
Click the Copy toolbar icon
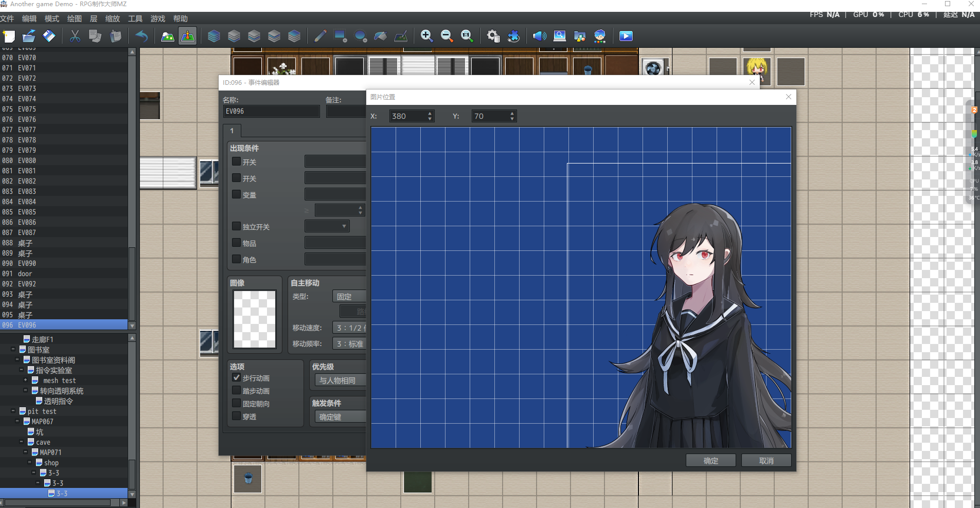click(95, 36)
